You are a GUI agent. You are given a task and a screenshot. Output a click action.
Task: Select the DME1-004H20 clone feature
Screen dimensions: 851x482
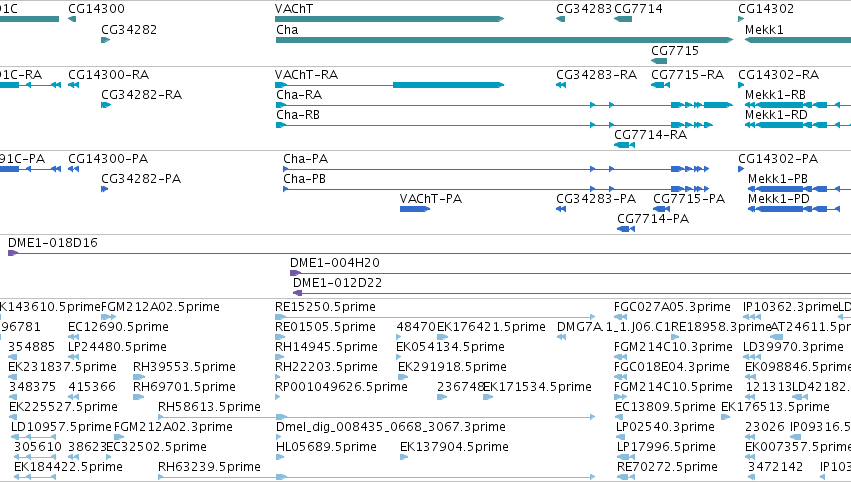coord(570,273)
